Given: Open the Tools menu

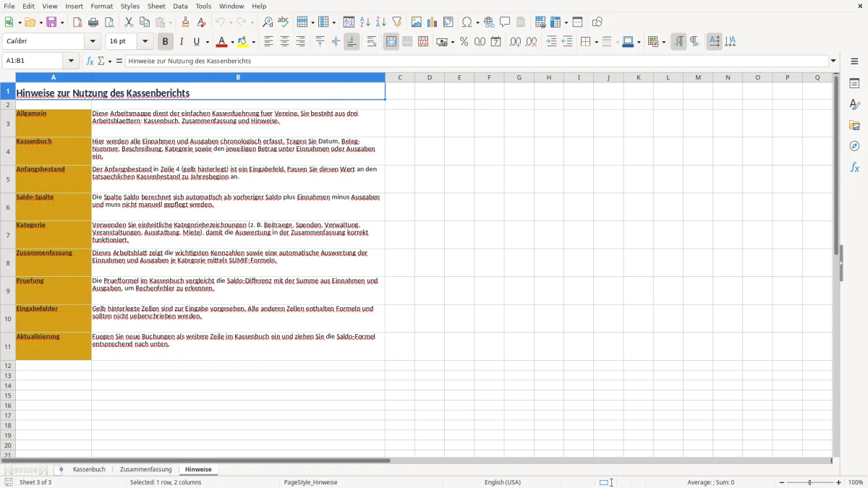Looking at the screenshot, I should (x=203, y=6).
